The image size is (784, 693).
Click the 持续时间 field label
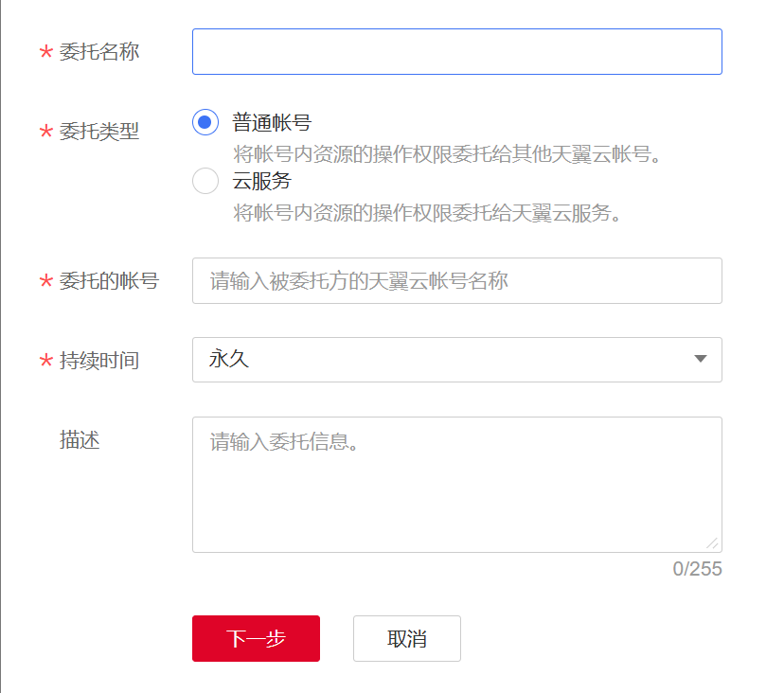pos(99,361)
